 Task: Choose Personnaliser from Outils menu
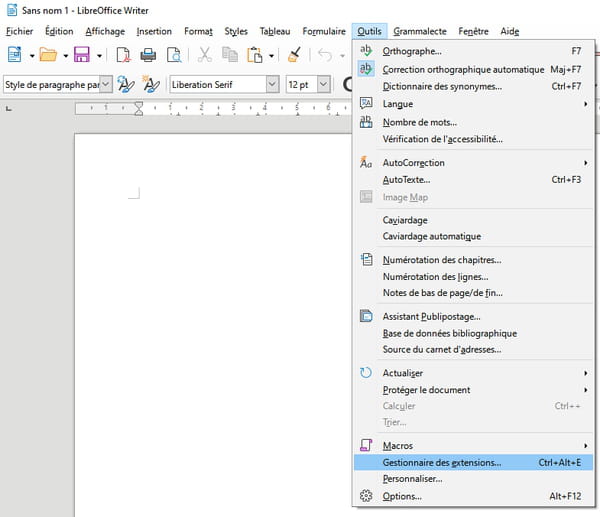point(473,479)
